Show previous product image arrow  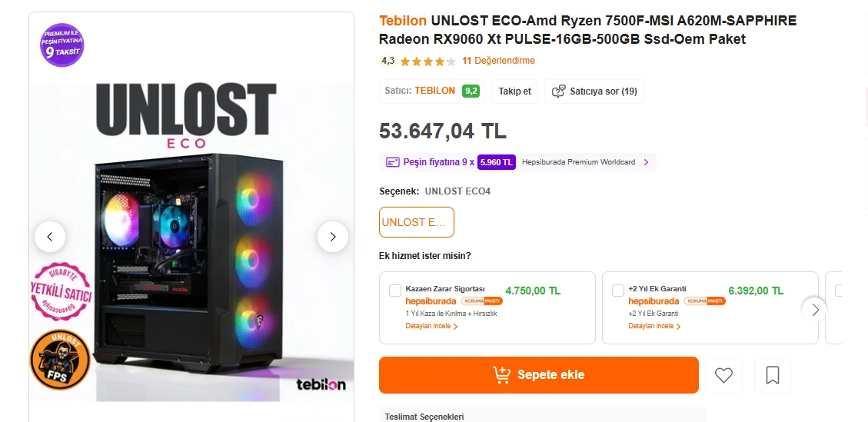[x=50, y=237]
